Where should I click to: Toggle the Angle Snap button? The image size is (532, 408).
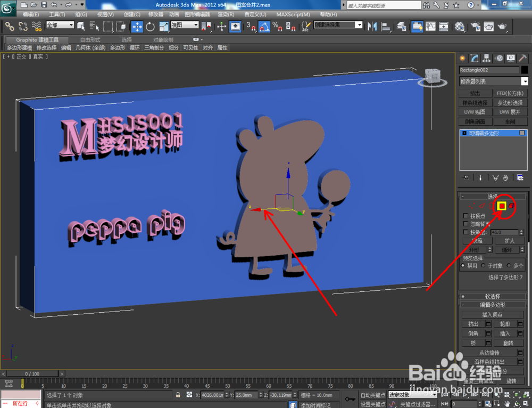pyautogui.click(x=264, y=26)
